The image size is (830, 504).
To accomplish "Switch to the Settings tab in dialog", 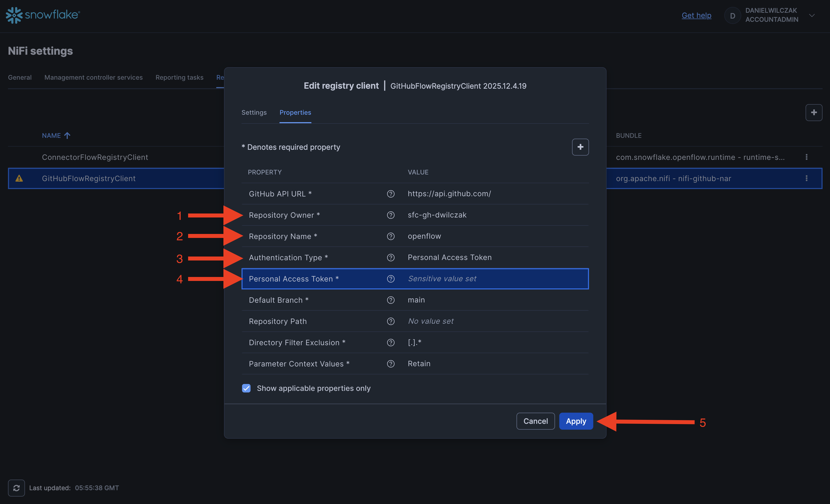I will point(254,112).
